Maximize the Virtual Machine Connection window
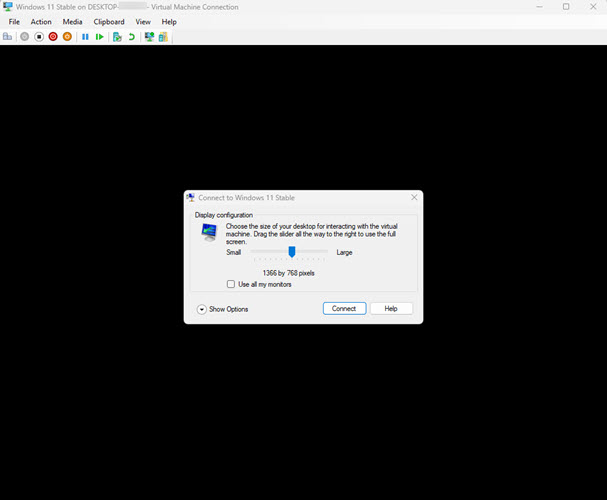 (566, 7)
